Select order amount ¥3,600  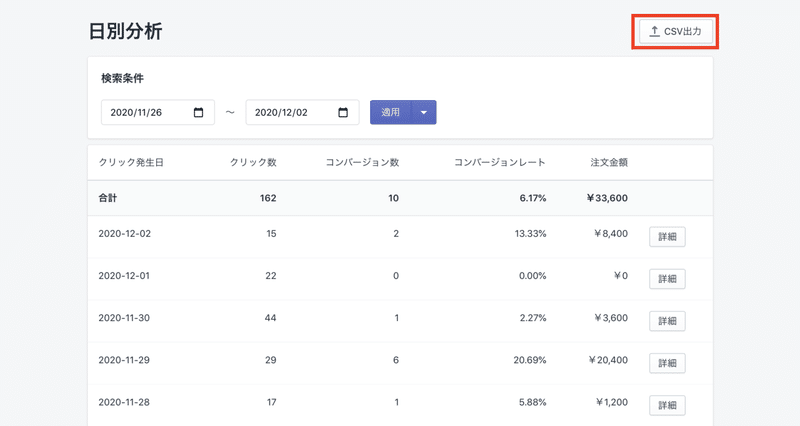[611, 318]
